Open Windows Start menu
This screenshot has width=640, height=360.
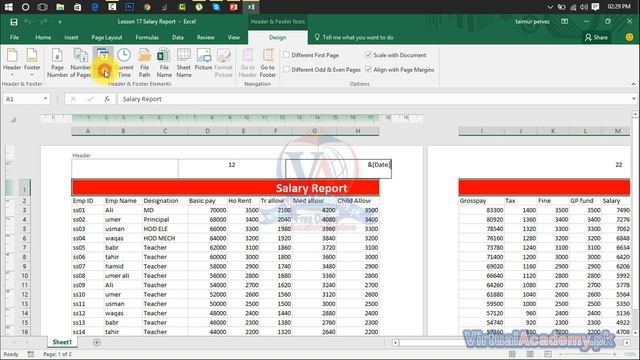click(x=9, y=7)
